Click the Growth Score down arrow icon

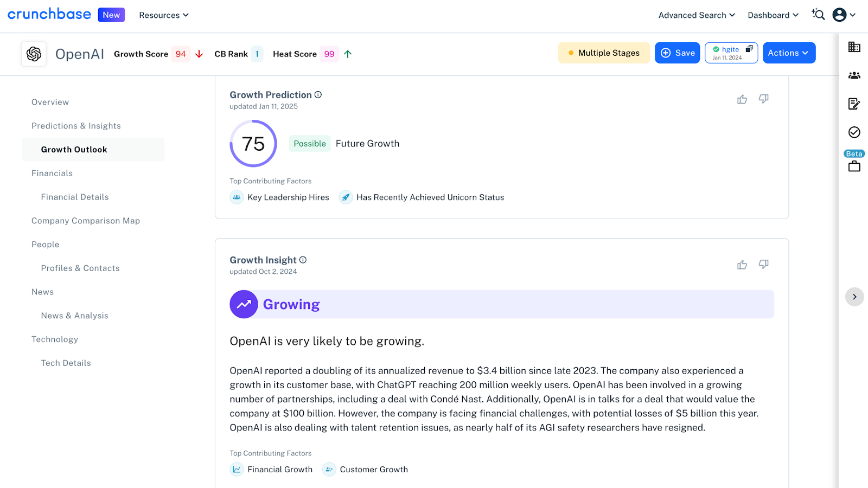[199, 54]
